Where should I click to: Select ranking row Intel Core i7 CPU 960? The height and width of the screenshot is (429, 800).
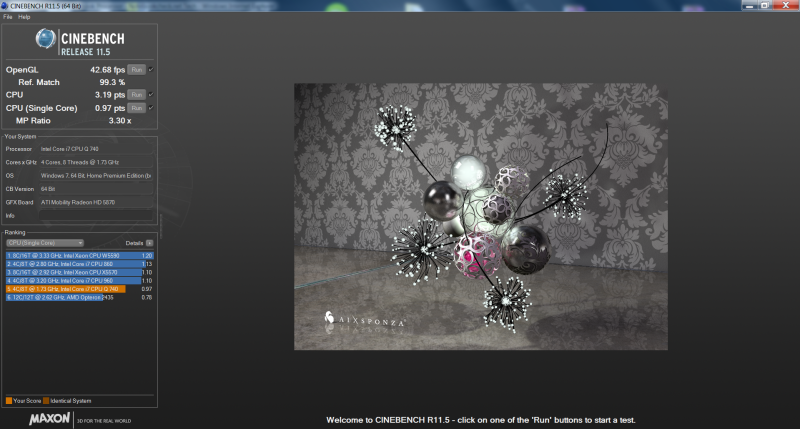[x=80, y=281]
